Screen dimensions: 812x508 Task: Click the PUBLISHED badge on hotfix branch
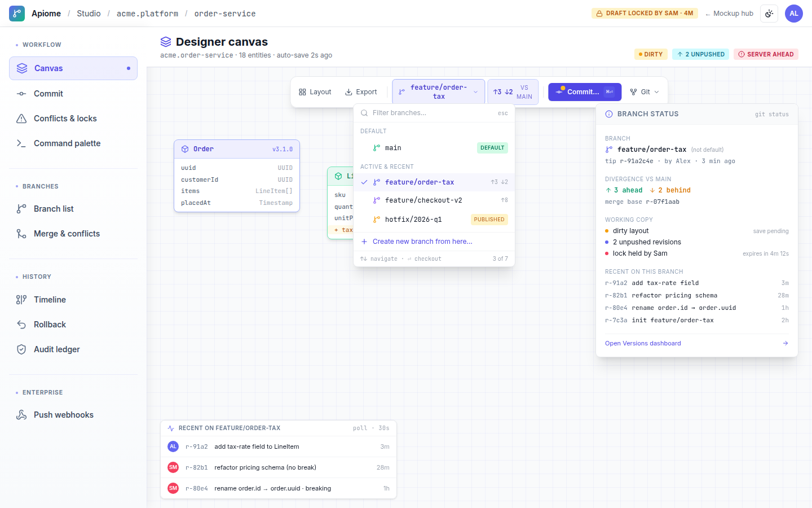(489, 220)
